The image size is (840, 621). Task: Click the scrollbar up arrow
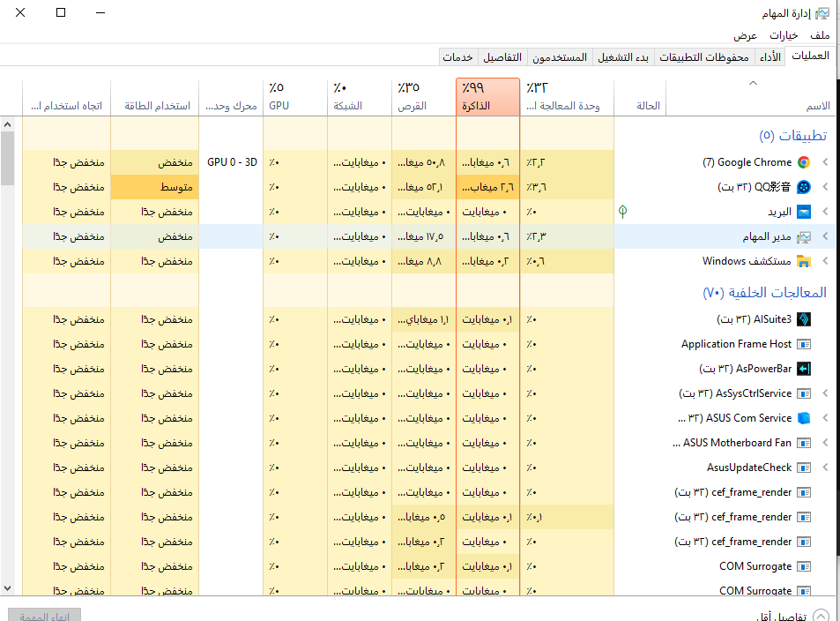point(8,124)
